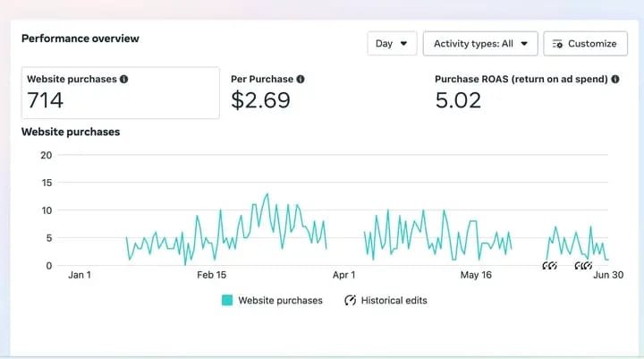Select the Website purchases metric card showing 714
Image resolution: width=644 pixels, height=359 pixels.
pos(120,92)
